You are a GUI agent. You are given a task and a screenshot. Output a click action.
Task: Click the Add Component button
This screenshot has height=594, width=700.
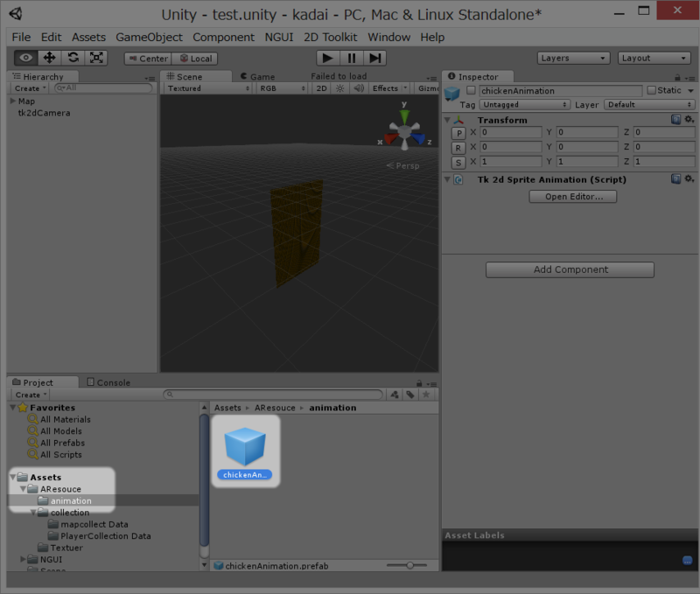tap(570, 269)
